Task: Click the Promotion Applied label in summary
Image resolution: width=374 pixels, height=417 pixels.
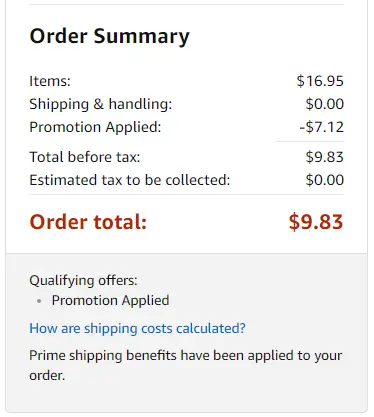Action: (x=95, y=127)
